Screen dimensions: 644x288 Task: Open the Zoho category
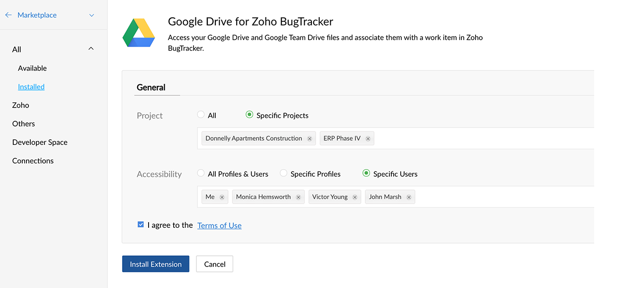point(21,105)
